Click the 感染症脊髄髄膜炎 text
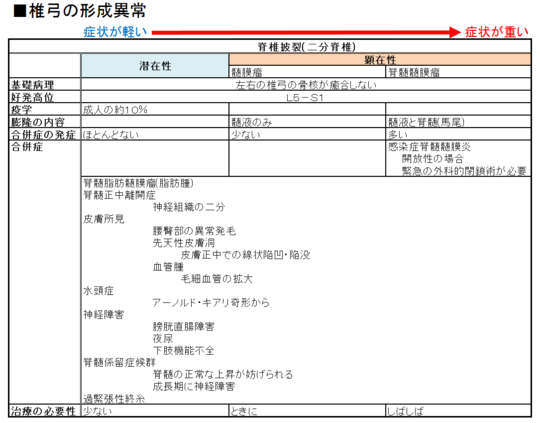Image resolution: width=540 pixels, height=423 pixels. [x=429, y=147]
